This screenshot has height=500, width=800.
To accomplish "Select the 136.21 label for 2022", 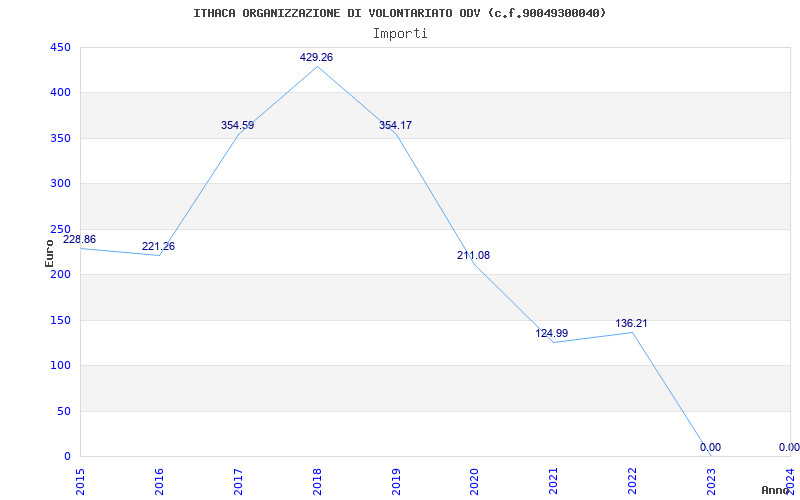I will pyautogui.click(x=631, y=323).
